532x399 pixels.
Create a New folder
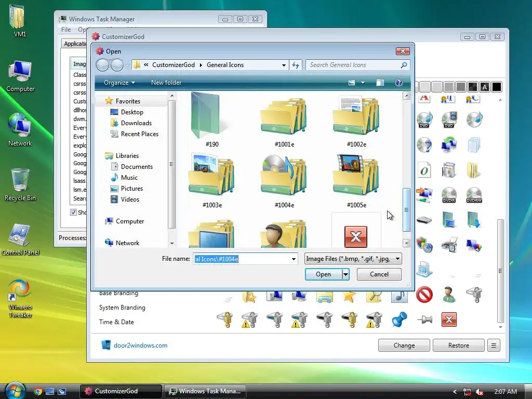(166, 83)
